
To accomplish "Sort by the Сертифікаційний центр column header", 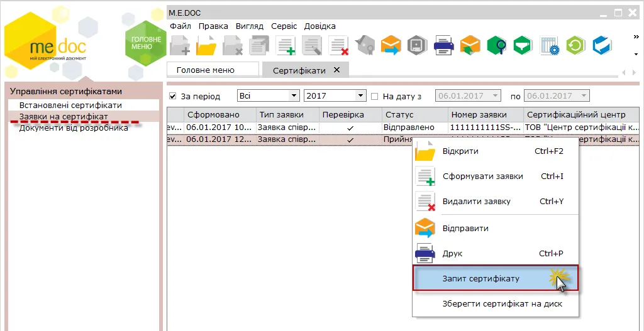I will click(582, 114).
